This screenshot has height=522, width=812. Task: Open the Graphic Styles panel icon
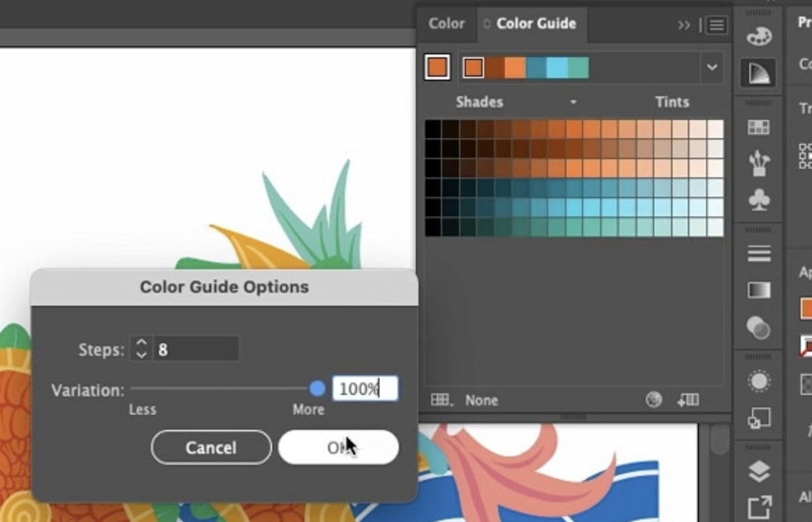coord(759,419)
